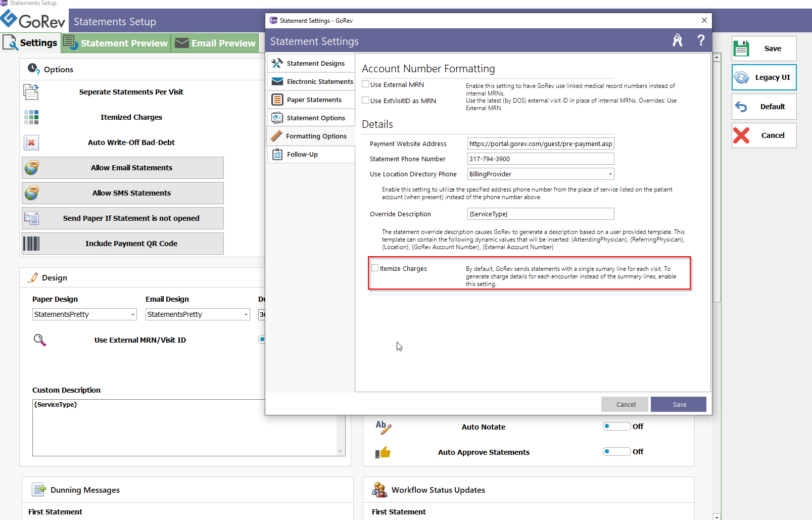Click the dialog Save button
The width and height of the screenshot is (812, 520).
coord(679,404)
